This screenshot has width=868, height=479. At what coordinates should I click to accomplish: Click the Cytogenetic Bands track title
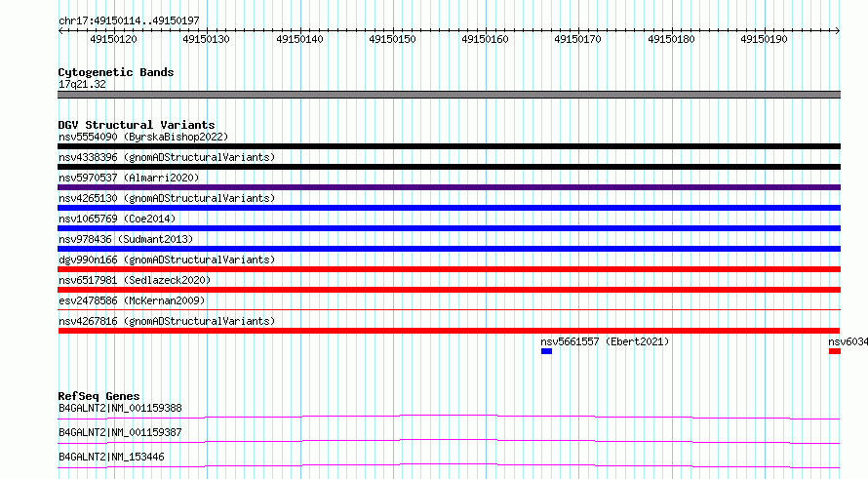116,72
